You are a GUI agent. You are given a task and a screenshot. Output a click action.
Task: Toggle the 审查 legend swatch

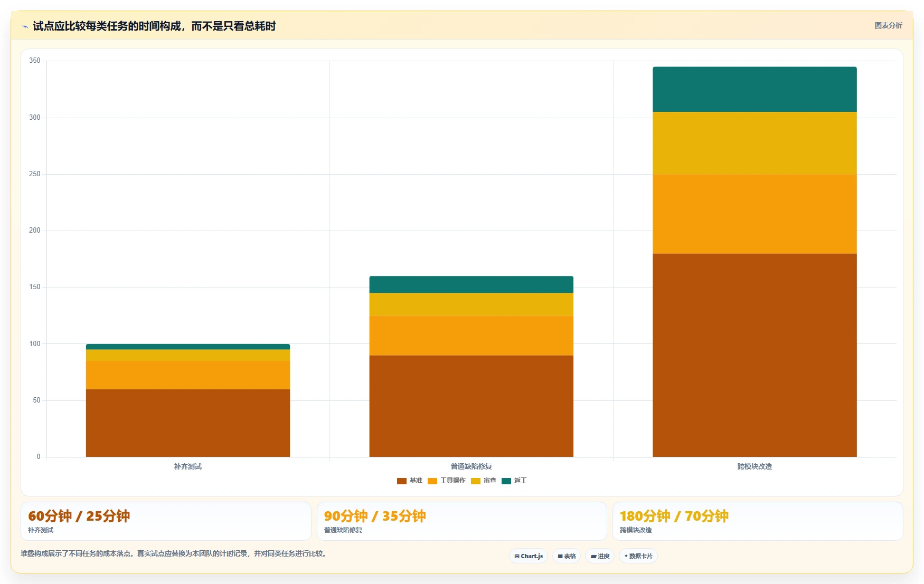476,481
